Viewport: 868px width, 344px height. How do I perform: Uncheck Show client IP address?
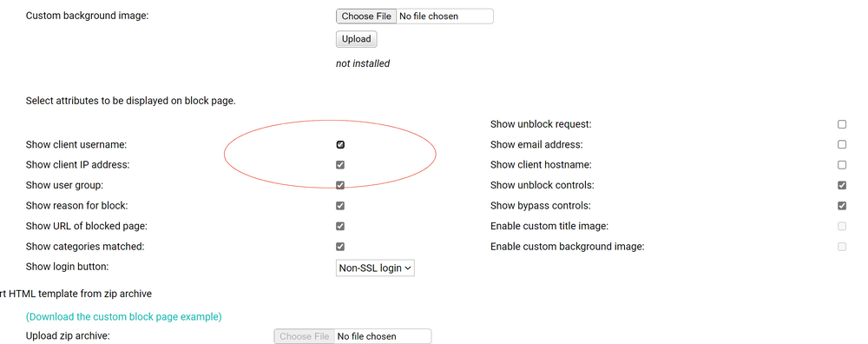[x=340, y=165]
